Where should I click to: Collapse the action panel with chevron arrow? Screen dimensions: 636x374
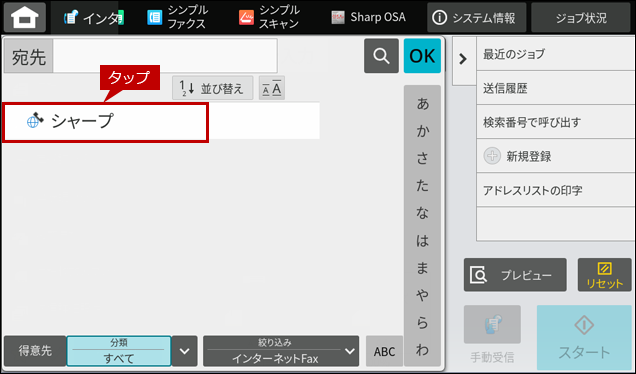point(463,59)
